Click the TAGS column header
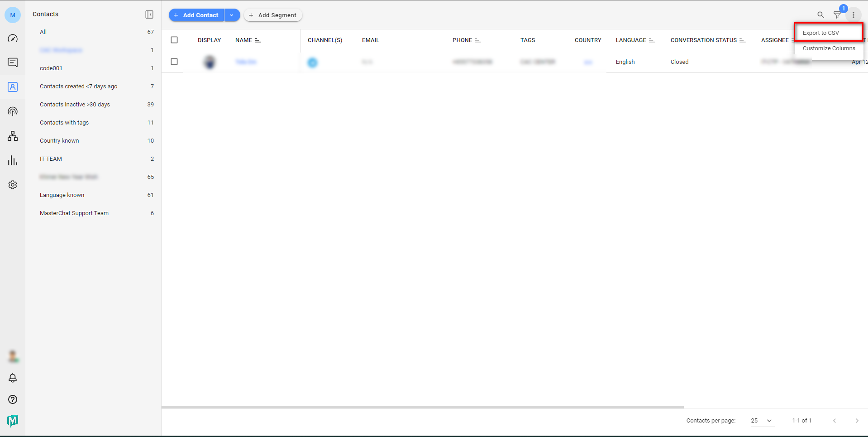The height and width of the screenshot is (437, 868). (x=528, y=40)
